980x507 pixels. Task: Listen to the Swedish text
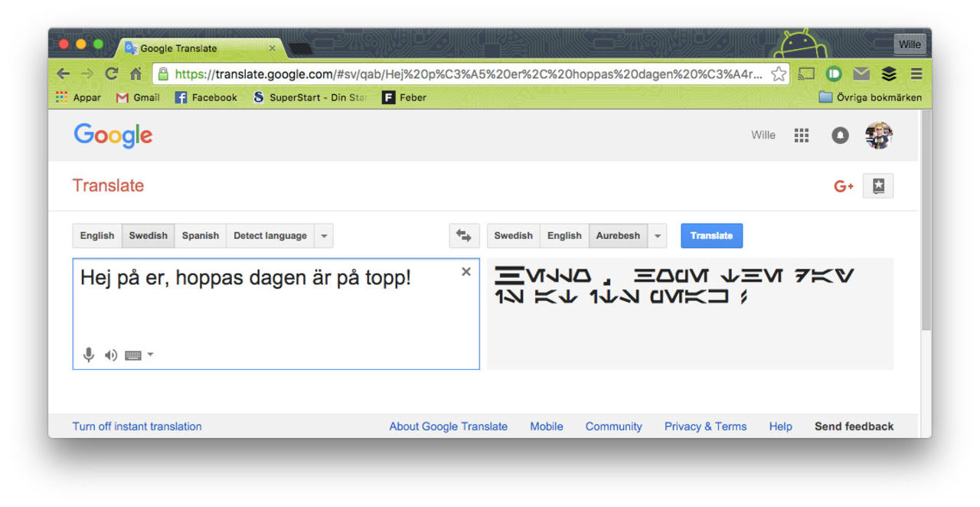click(x=110, y=355)
